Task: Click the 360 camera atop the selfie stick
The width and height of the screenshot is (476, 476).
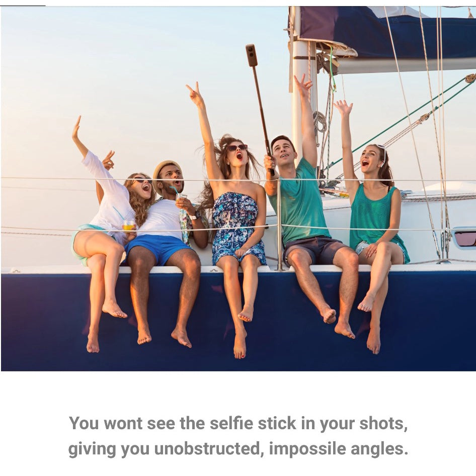Action: pyautogui.click(x=252, y=55)
